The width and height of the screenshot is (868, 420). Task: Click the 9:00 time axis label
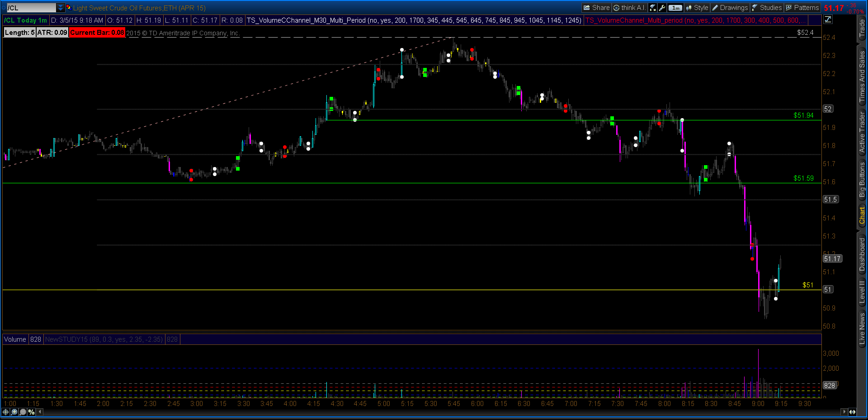[758, 404]
